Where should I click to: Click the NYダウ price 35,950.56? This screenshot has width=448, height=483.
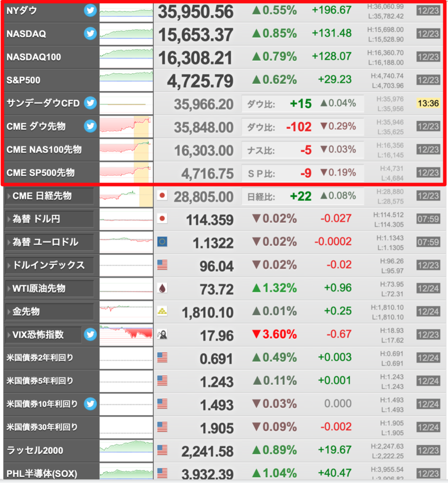pos(195,12)
